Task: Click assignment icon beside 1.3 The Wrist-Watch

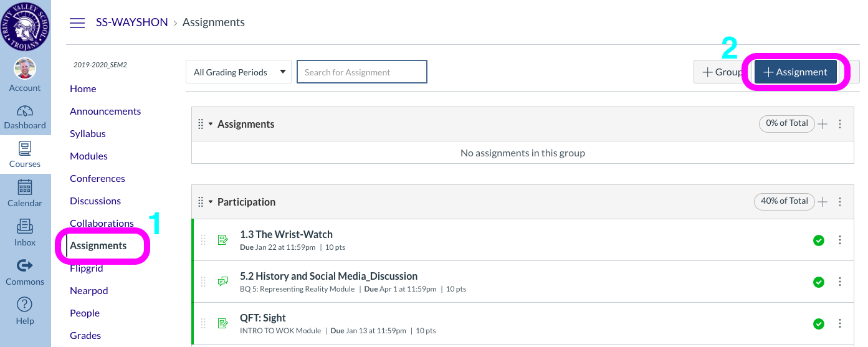Action: click(222, 240)
